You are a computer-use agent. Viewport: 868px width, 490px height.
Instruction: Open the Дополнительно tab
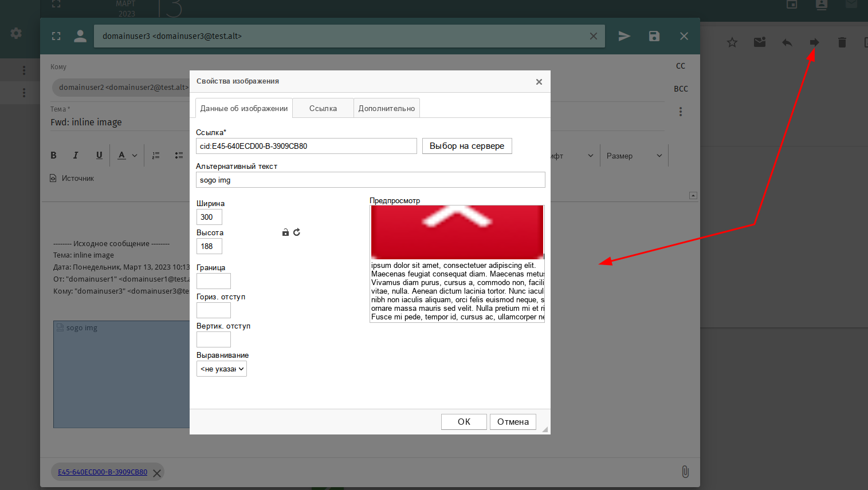[x=386, y=108]
